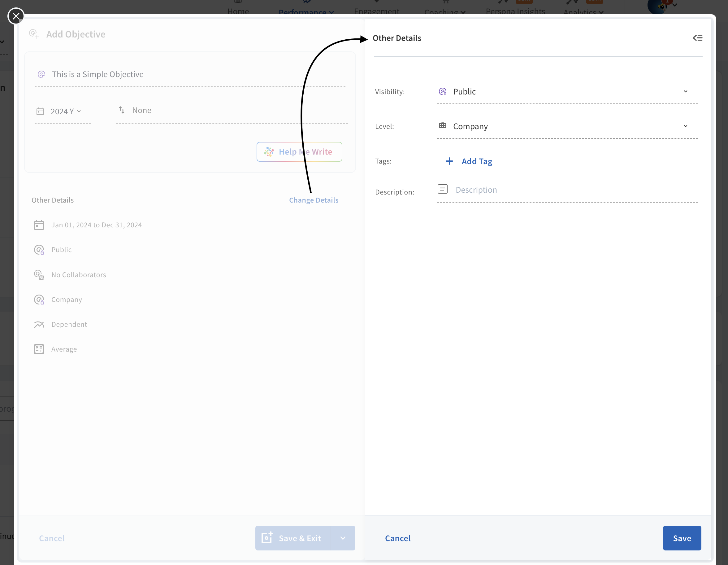Screen dimensions: 728x565
Task: Expand Save & Exit options arrow
Action: tap(343, 538)
